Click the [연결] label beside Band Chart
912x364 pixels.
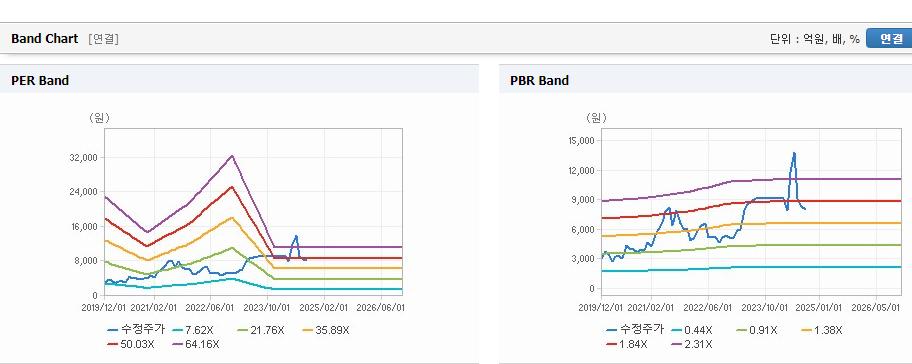[x=104, y=39]
